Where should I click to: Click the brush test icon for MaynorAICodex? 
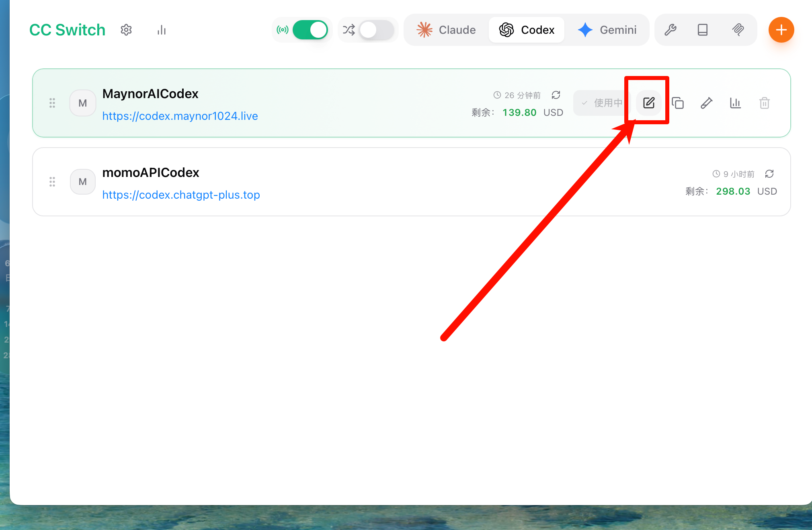(707, 103)
